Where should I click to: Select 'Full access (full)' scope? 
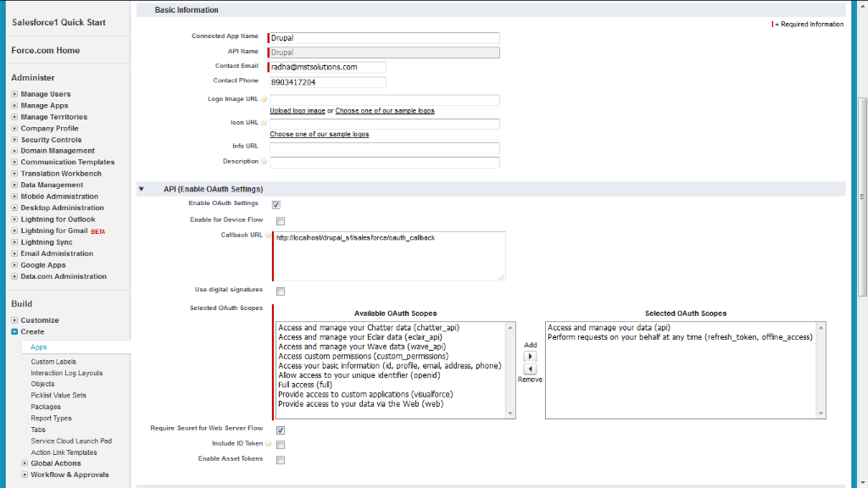(305, 385)
